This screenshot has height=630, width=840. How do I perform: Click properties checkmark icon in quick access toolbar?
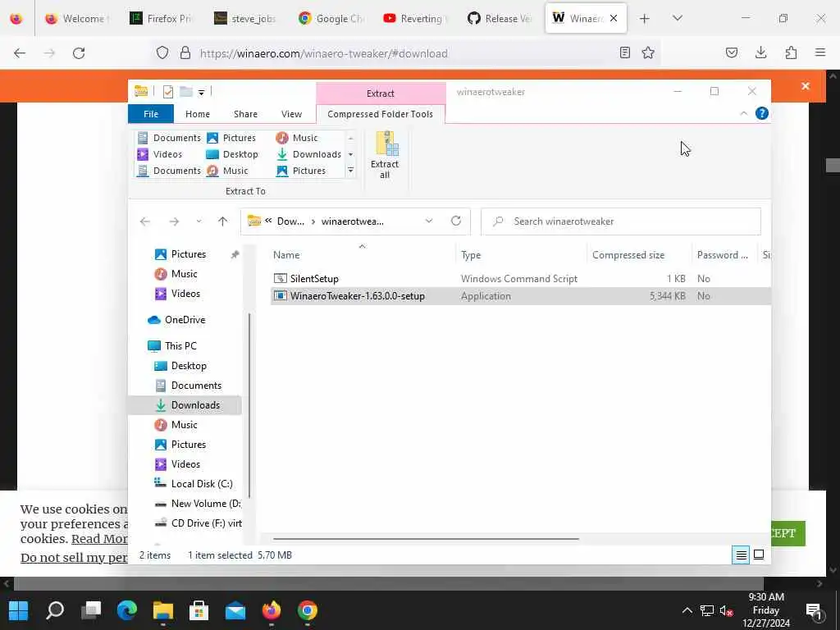click(x=167, y=92)
